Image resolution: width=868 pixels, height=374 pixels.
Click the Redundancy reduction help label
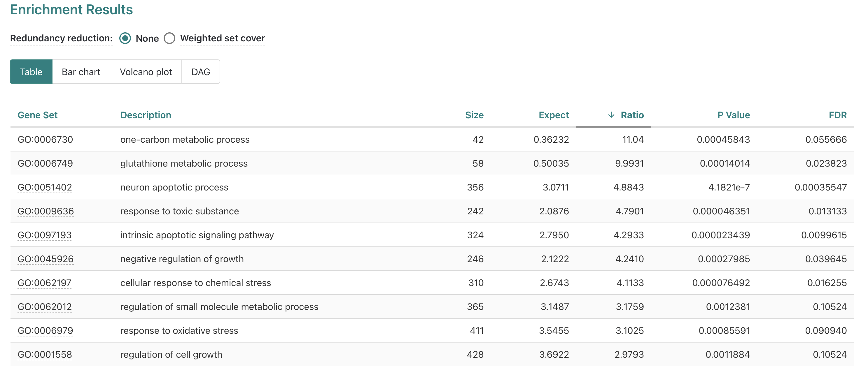pos(61,38)
